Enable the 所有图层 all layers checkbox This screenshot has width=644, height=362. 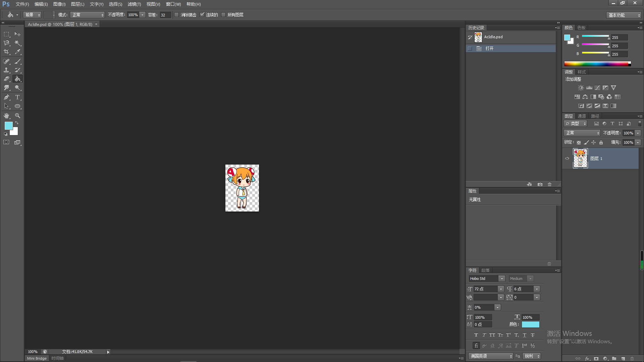223,15
